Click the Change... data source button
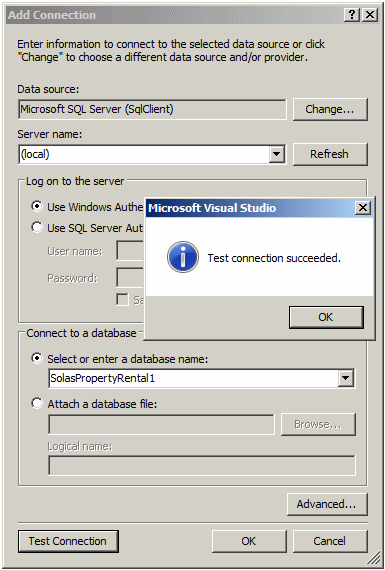 pos(330,109)
